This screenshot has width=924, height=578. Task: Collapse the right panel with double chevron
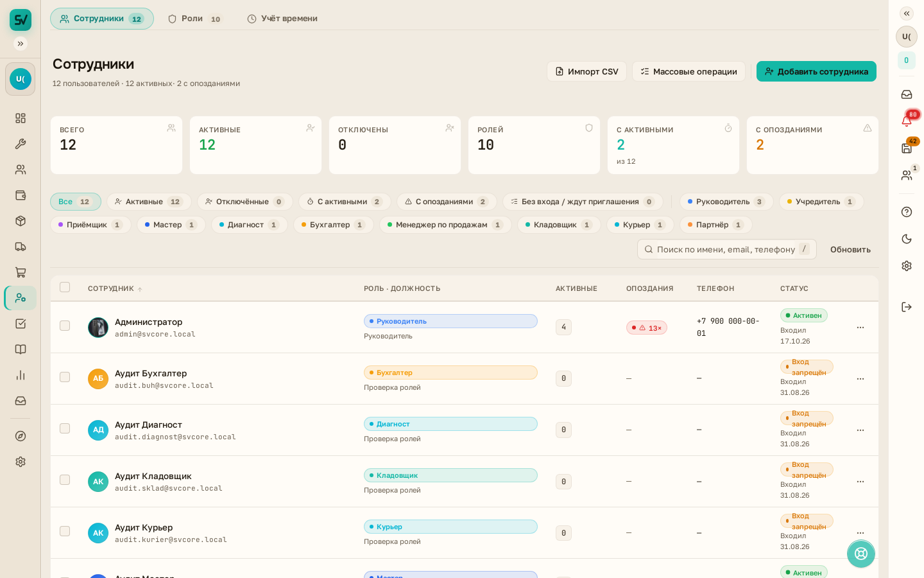pos(907,13)
